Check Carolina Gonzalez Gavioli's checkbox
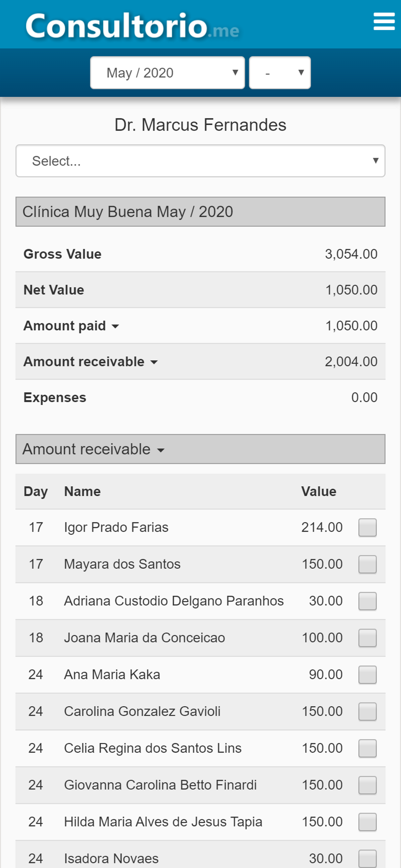The image size is (401, 868). [367, 712]
